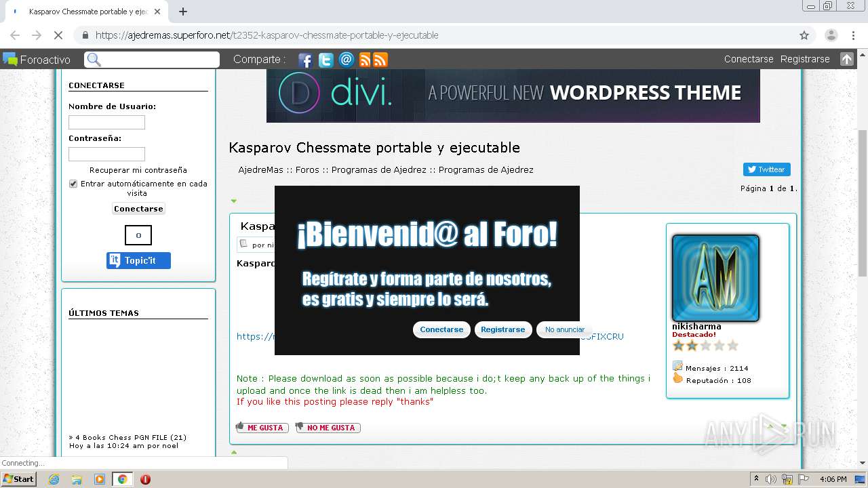This screenshot has width=868, height=488.
Task: Click the vertical page scrollbar
Action: [x=862, y=203]
